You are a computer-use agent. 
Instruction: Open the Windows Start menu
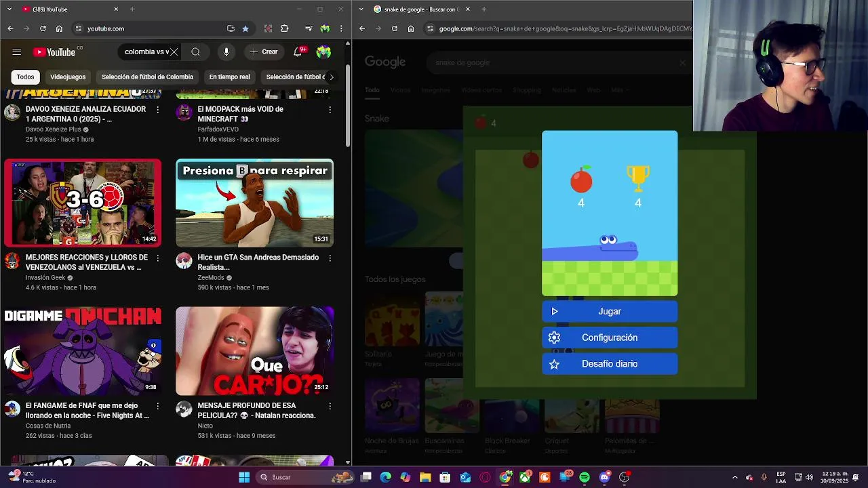pos(244,477)
